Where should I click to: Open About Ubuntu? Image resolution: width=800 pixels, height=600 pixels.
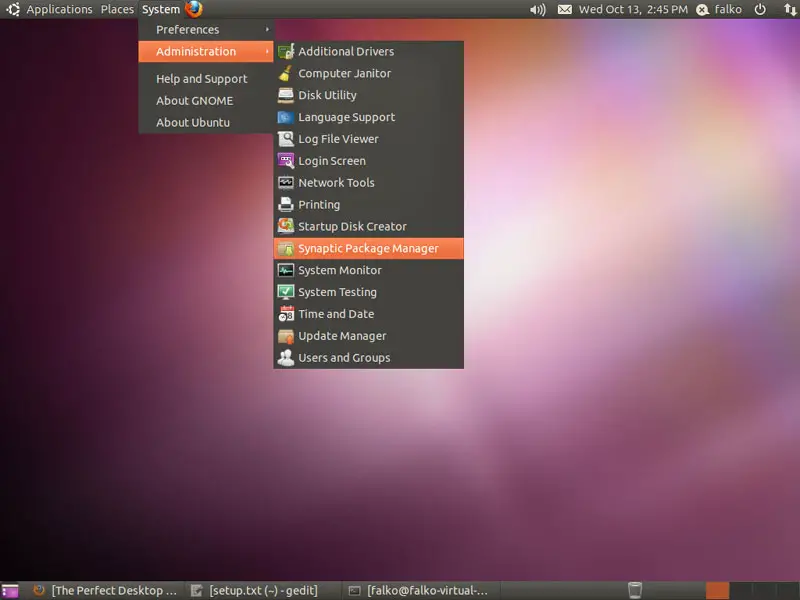coord(206,122)
